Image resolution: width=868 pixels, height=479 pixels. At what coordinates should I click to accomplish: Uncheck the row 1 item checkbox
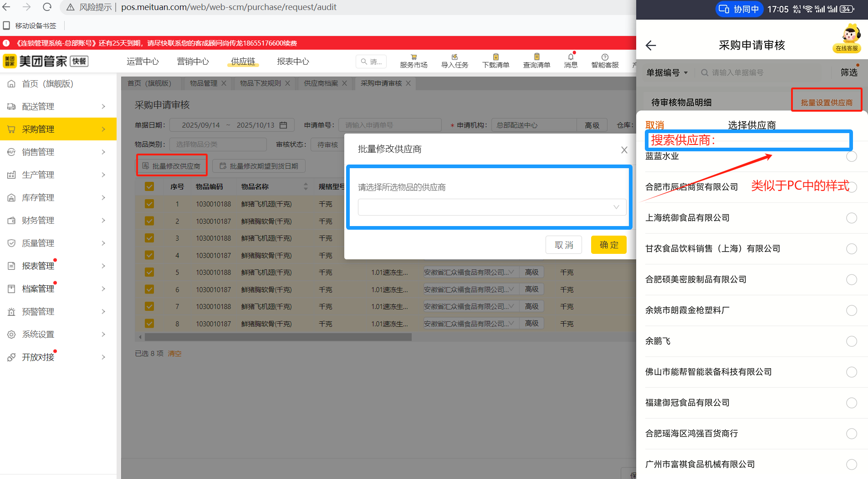tap(149, 204)
